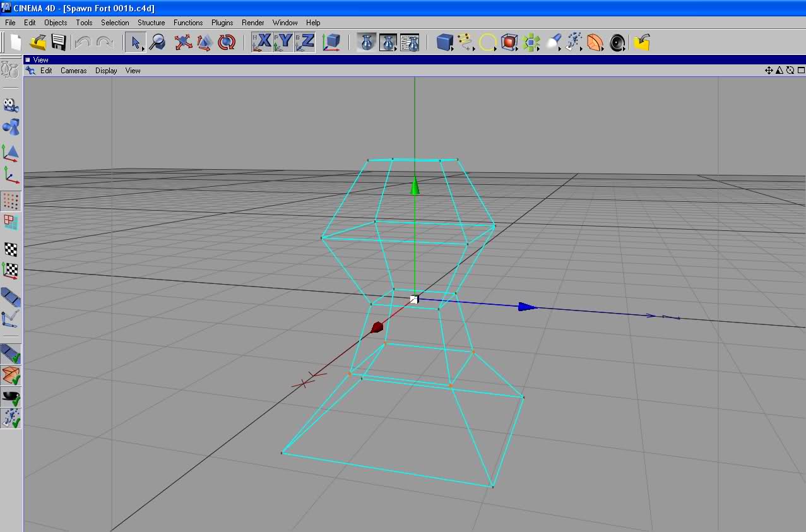Open the Structure menu

[x=151, y=23]
